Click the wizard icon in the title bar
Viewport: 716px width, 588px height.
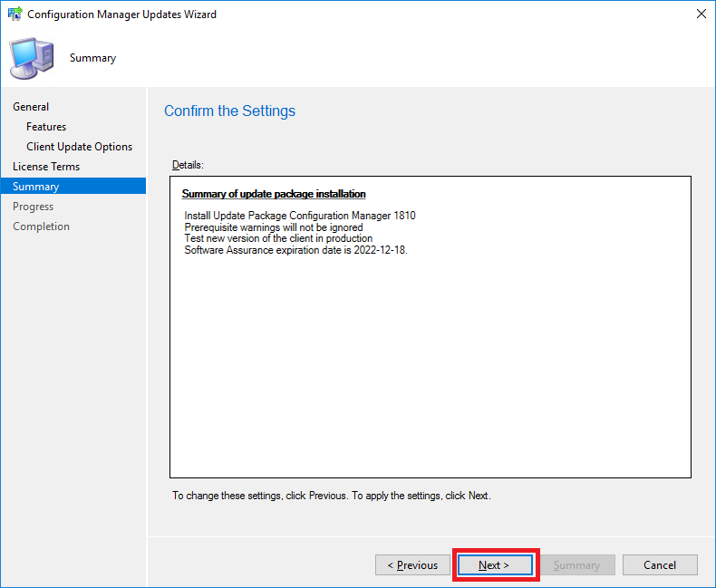(x=15, y=14)
